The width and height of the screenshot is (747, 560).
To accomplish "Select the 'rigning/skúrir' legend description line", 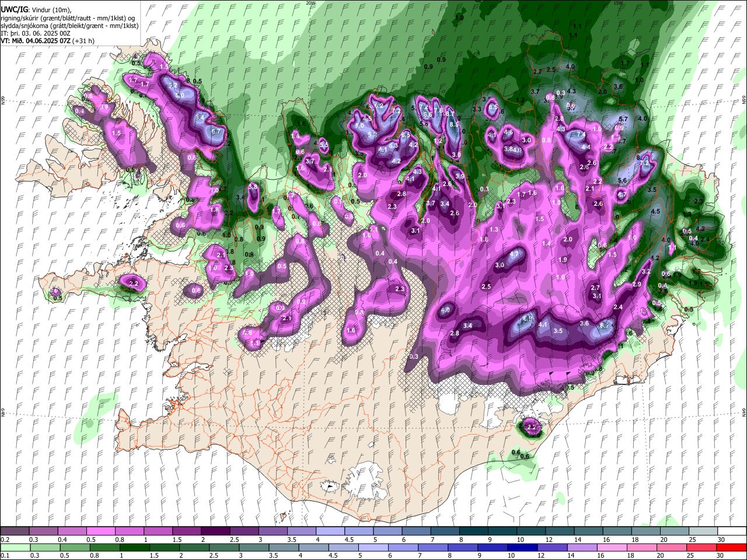I will [x=68, y=17].
